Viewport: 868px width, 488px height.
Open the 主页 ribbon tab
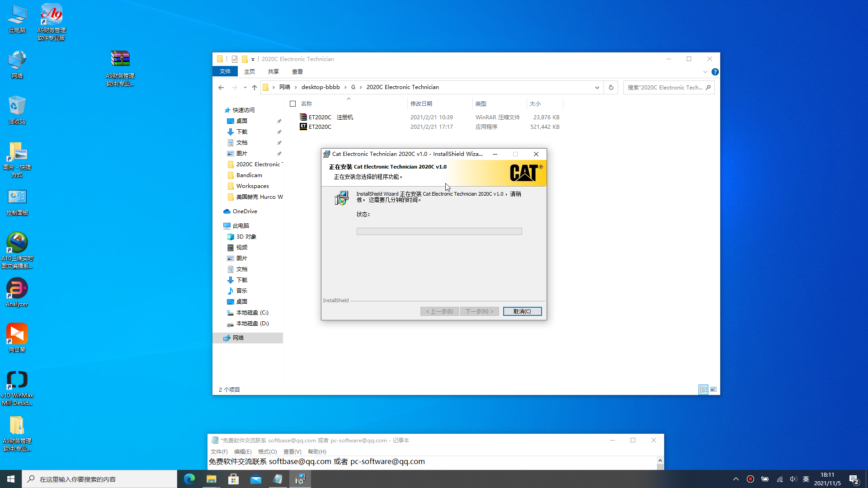point(250,71)
